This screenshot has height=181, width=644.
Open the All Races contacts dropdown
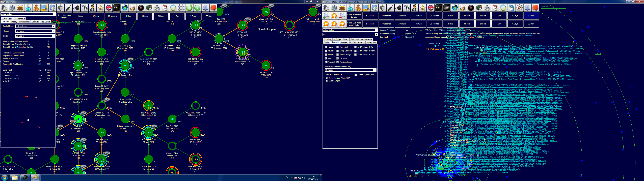tap(351, 70)
